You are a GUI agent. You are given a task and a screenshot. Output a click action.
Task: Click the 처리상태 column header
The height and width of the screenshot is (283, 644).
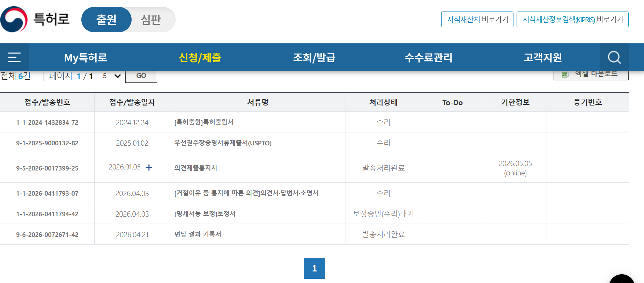383,102
